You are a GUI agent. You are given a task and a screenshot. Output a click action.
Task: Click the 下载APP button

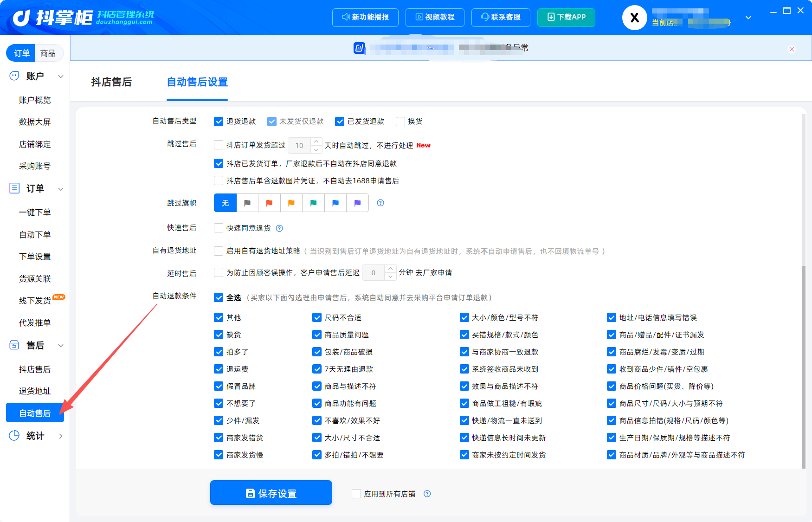(x=566, y=17)
